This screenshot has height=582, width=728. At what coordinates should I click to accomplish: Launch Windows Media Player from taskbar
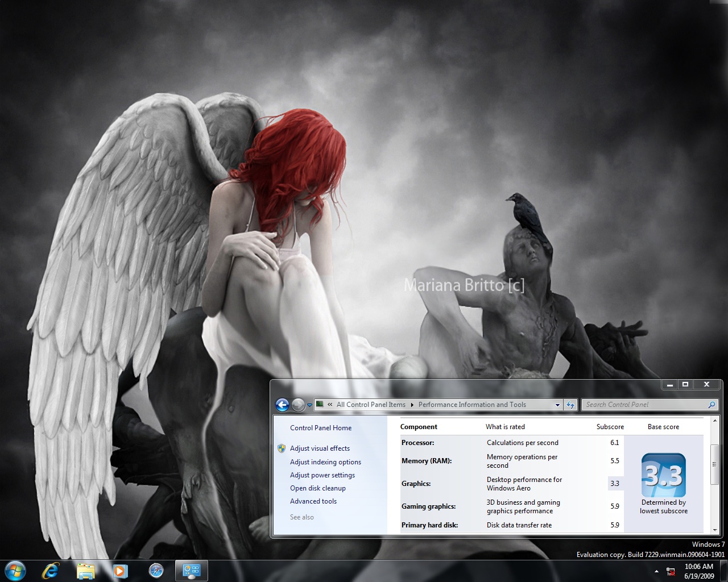(x=120, y=571)
